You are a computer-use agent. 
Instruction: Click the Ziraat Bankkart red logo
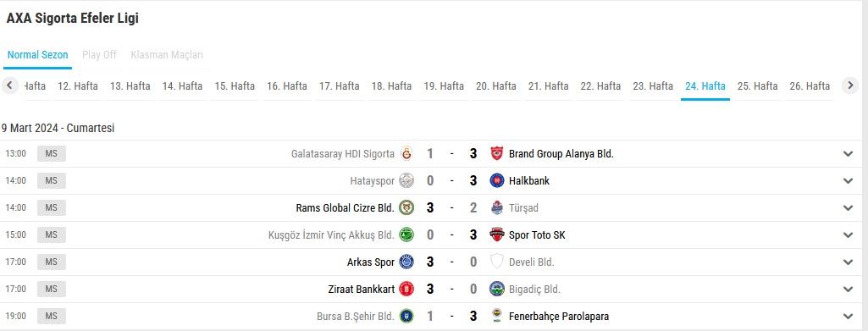pyautogui.click(x=406, y=289)
